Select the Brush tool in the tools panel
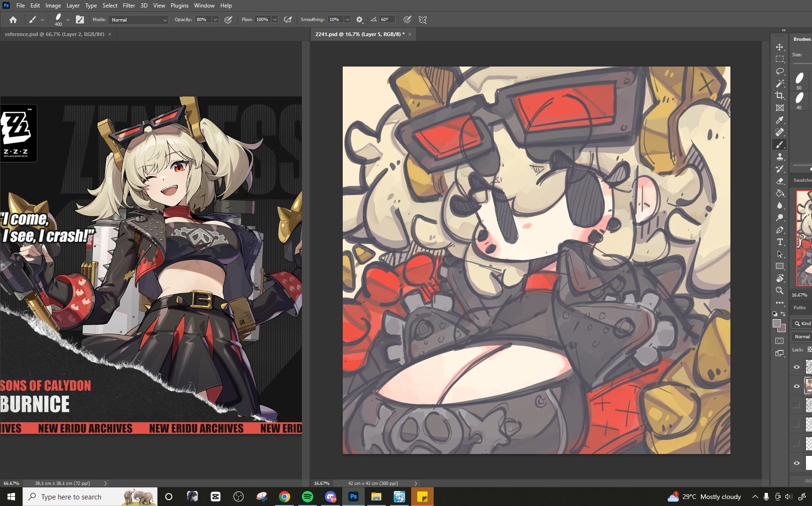Screen dimensions: 812x506 [x=780, y=145]
